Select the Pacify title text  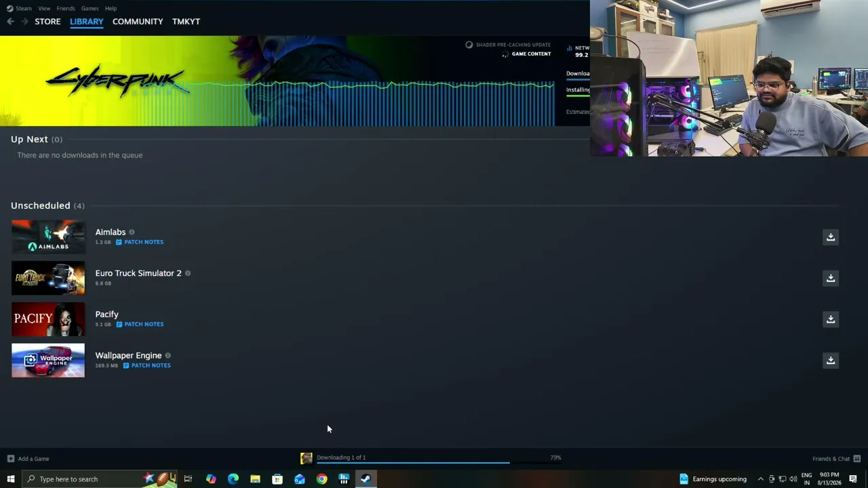tap(106, 314)
